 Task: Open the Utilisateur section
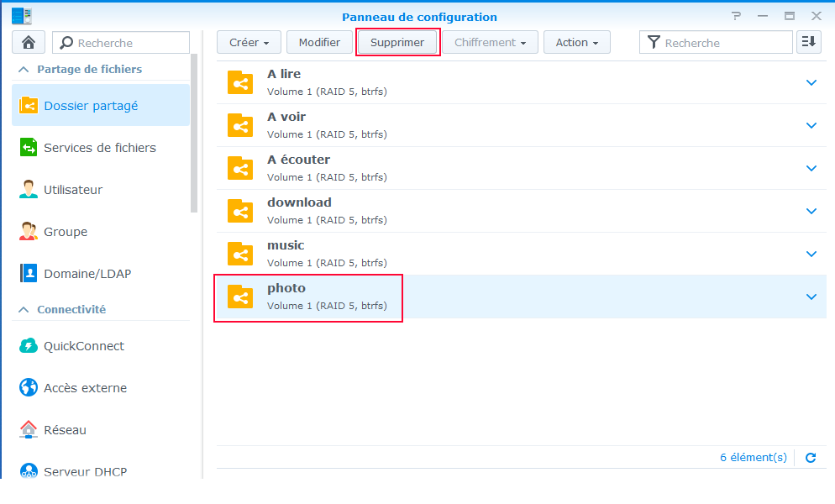pos(72,190)
